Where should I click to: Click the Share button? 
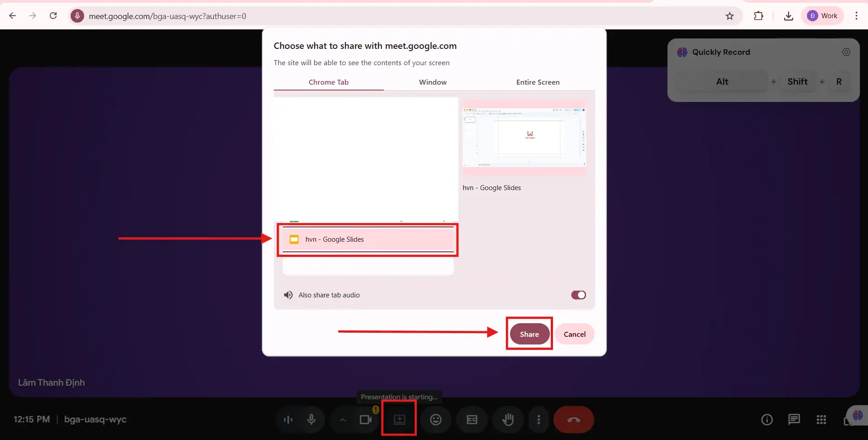point(529,334)
